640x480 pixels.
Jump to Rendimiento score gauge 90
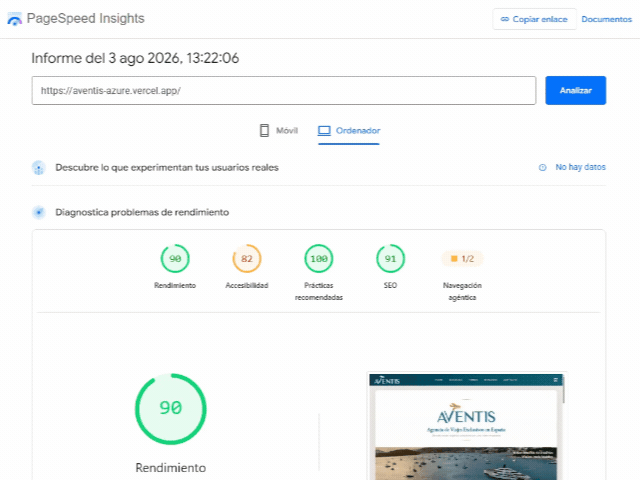click(175, 258)
